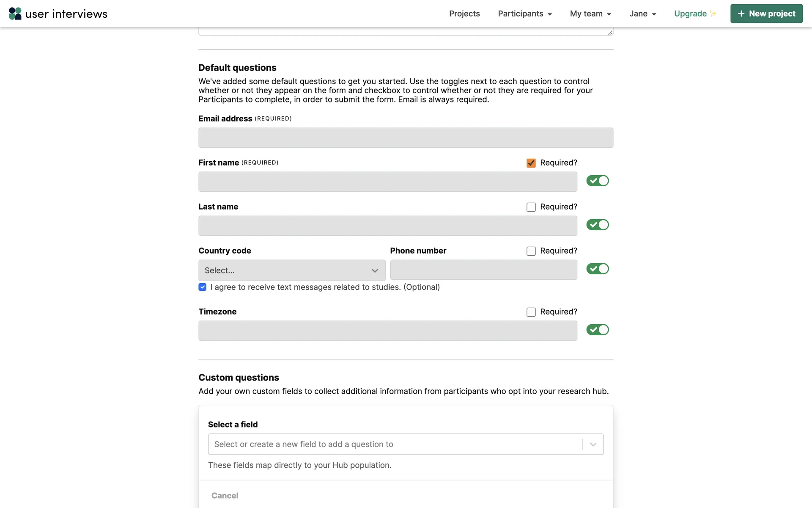Click the New project button
The width and height of the screenshot is (812, 508).
pos(766,14)
